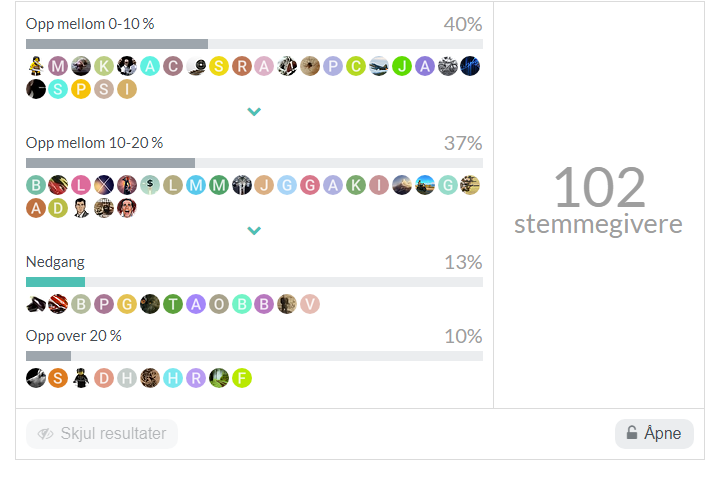Click the suited cartoon man avatar
Image resolution: width=719 pixels, height=477 pixels.
coord(81,208)
